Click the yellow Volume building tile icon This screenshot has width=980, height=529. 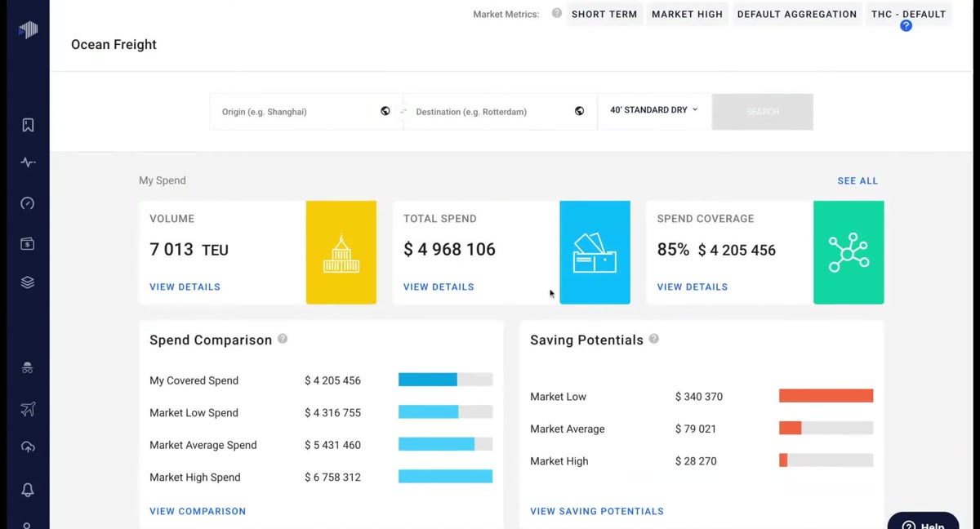[x=341, y=252]
